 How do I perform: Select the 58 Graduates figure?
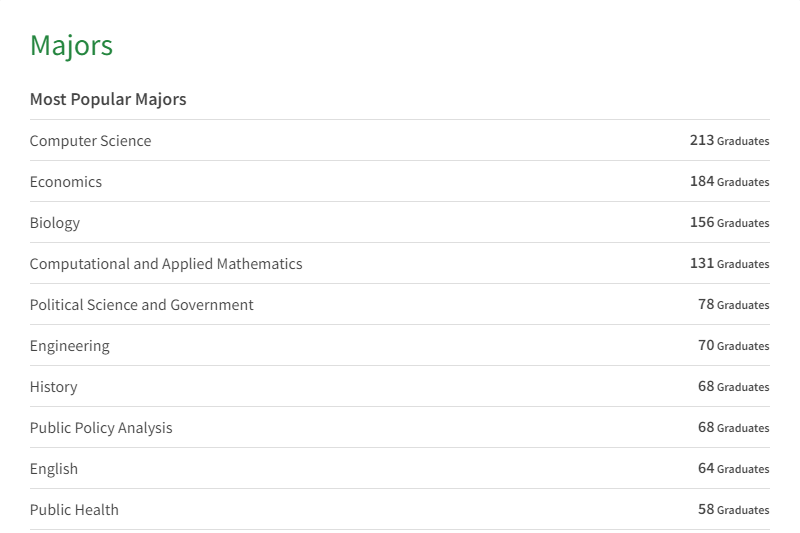(x=733, y=510)
